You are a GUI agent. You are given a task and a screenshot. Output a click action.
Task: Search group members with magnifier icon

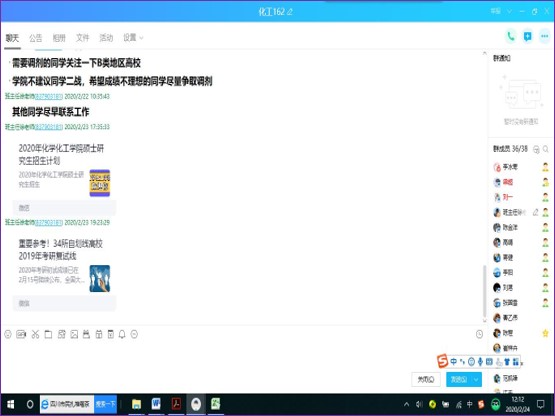(546, 149)
